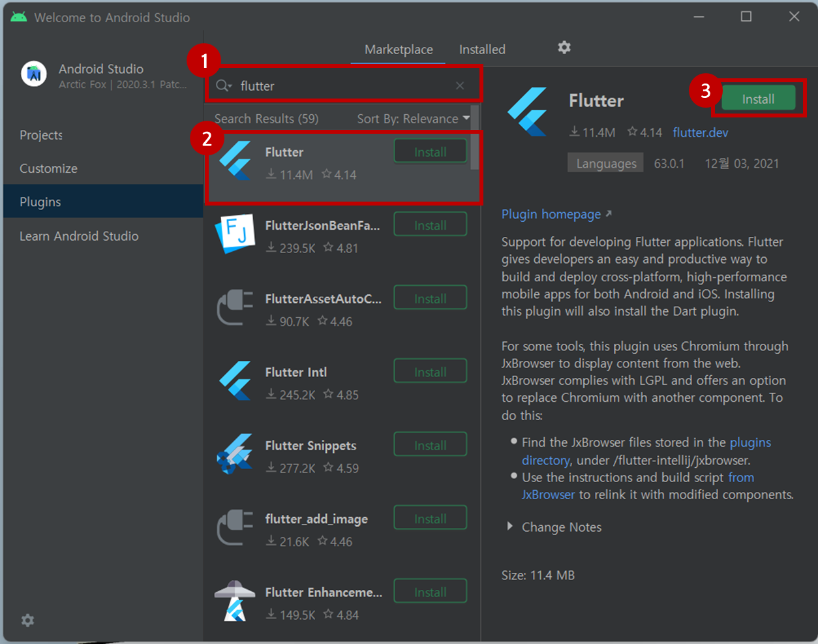Install the Flutter Snippets plugin
Screen dimensions: 818x644
point(431,446)
